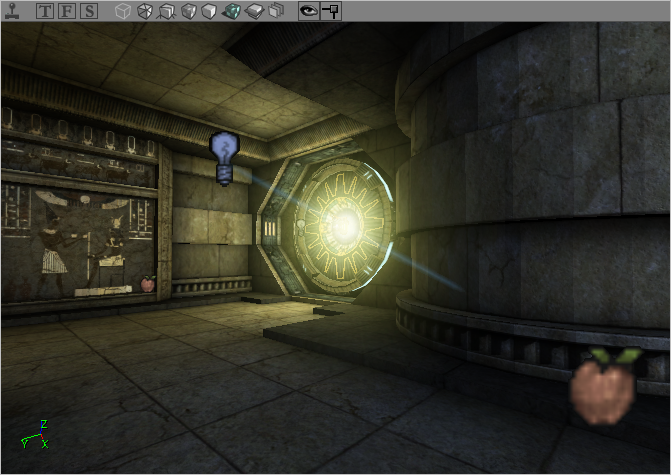The image size is (671, 475).
Task: Switch viewport to Side view (S)
Action: point(89,12)
